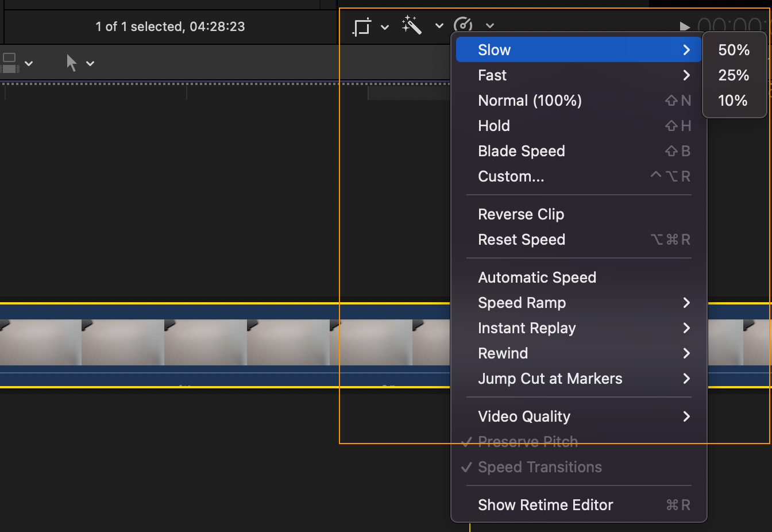Open Custom... speed settings
Screen dimensions: 772x532
579,176
